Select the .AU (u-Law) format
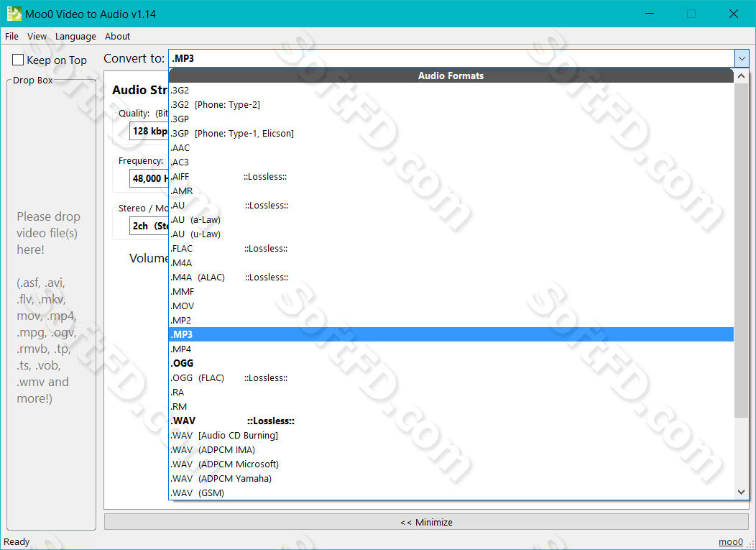Viewport: 756px width, 550px height. (x=451, y=234)
